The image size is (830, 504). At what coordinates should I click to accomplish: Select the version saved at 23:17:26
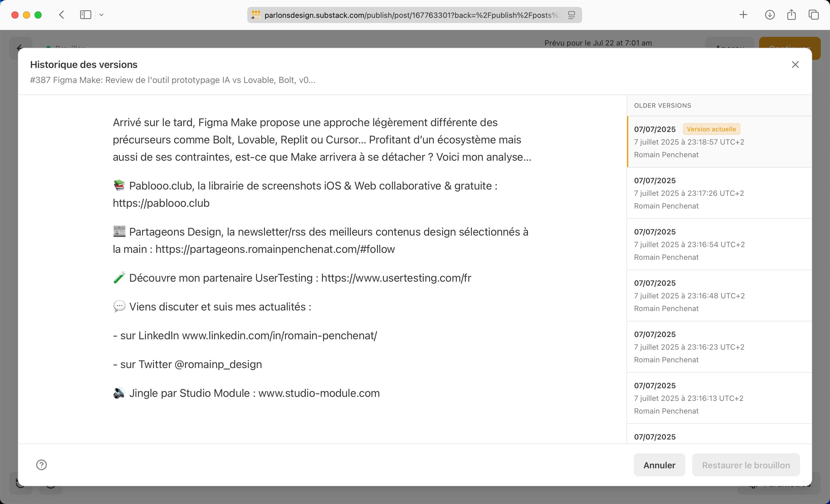tap(719, 193)
